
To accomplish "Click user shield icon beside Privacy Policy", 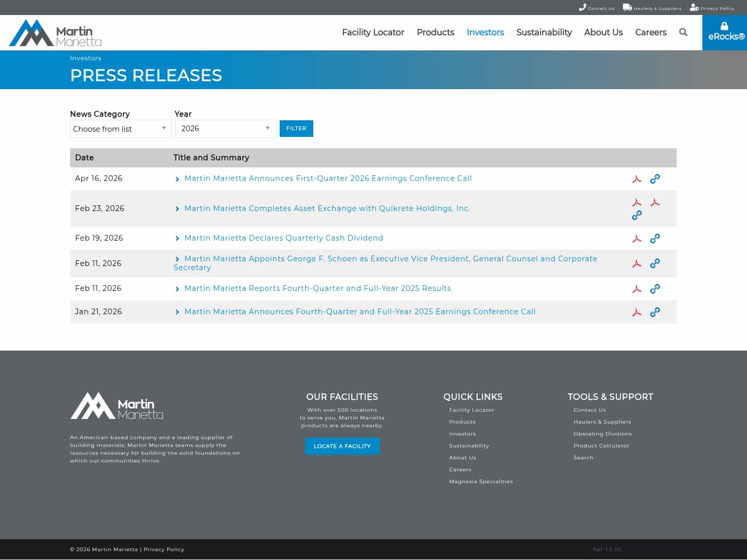I will 694,7.
